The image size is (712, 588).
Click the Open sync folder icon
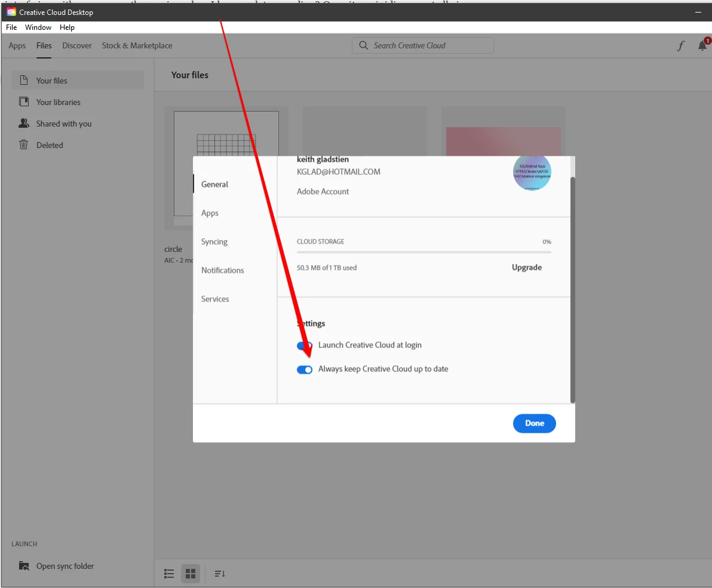[24, 566]
